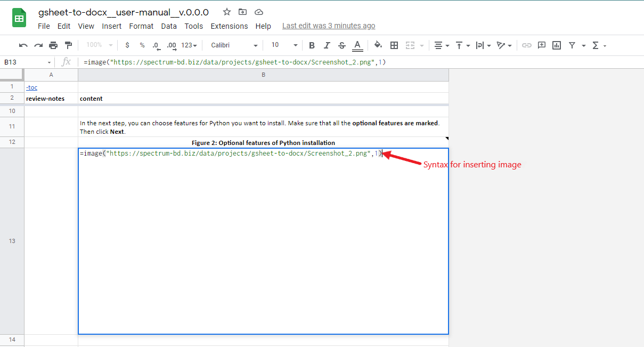The image size is (644, 347).
Task: Open the Help menu
Action: pyautogui.click(x=263, y=26)
